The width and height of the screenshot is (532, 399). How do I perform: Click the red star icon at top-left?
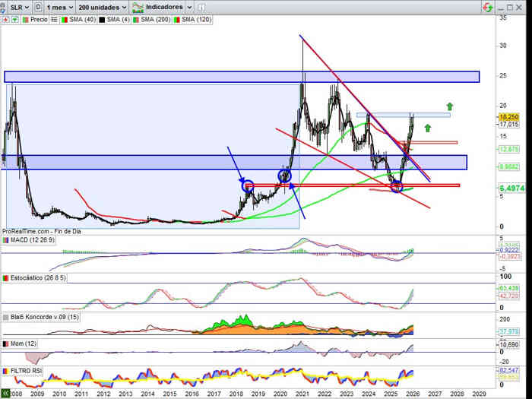[x=6, y=19]
